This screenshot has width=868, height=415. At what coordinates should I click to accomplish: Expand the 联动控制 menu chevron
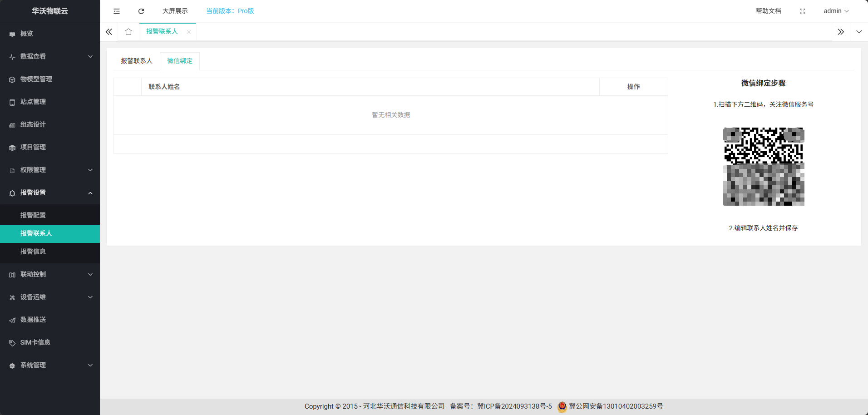point(90,274)
